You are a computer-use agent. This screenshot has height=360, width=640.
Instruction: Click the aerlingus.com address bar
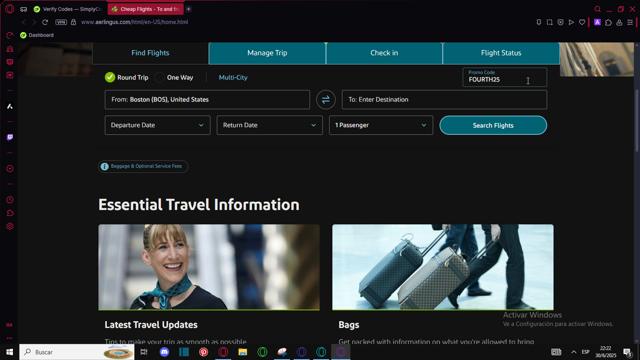click(x=135, y=22)
